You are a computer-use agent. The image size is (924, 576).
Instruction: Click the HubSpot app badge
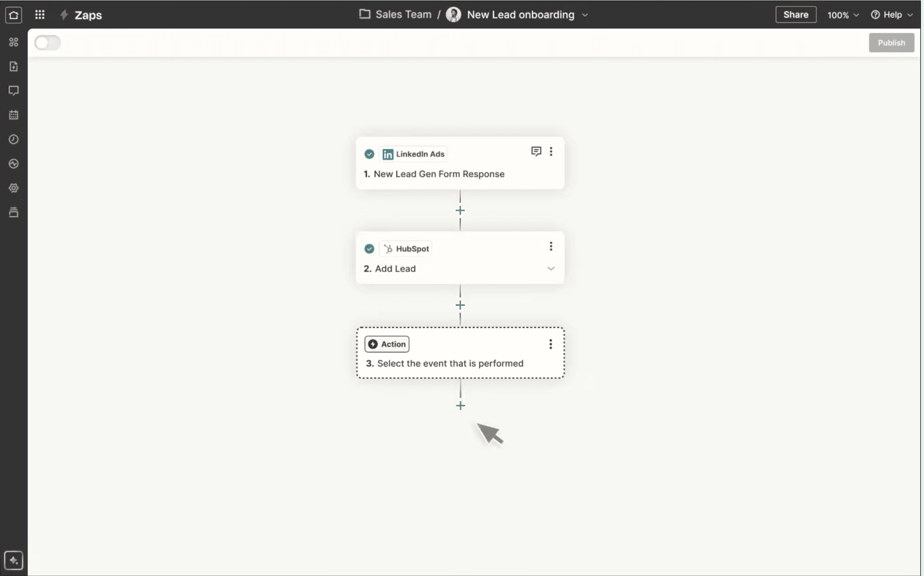(x=406, y=249)
